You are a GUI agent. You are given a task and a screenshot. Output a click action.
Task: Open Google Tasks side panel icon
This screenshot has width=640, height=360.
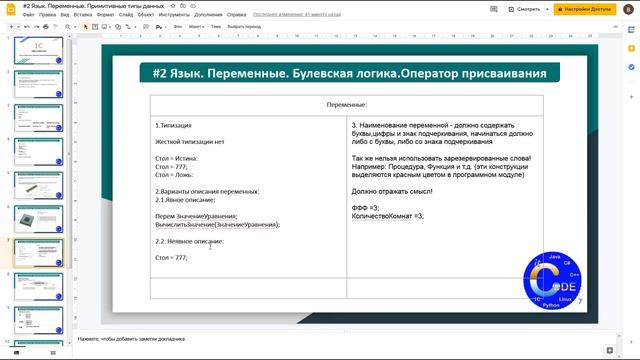click(631, 67)
